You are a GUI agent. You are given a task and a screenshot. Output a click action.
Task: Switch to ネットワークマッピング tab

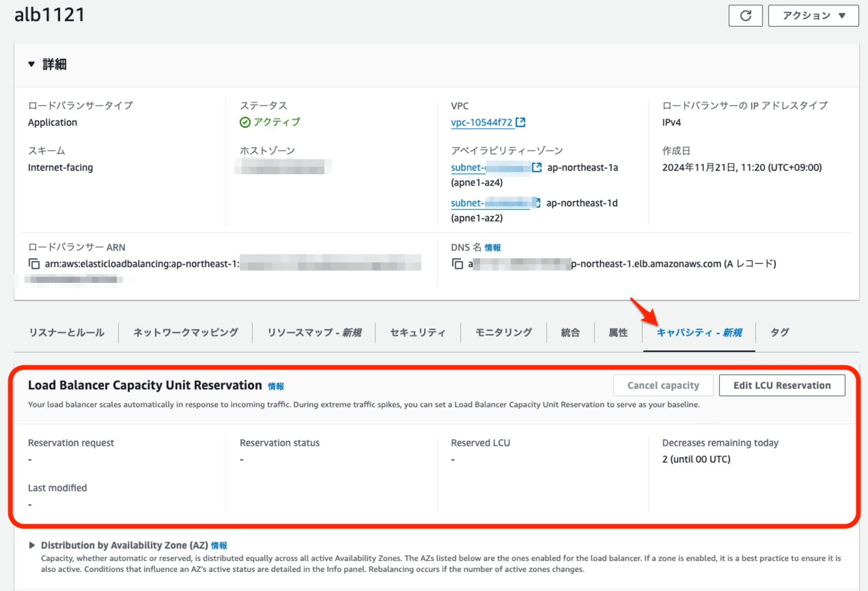(x=186, y=333)
